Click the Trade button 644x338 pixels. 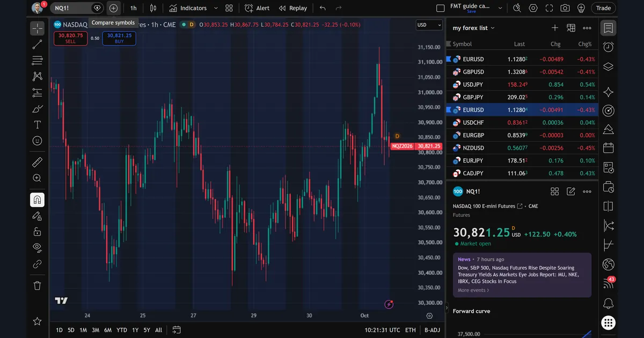coord(604,8)
